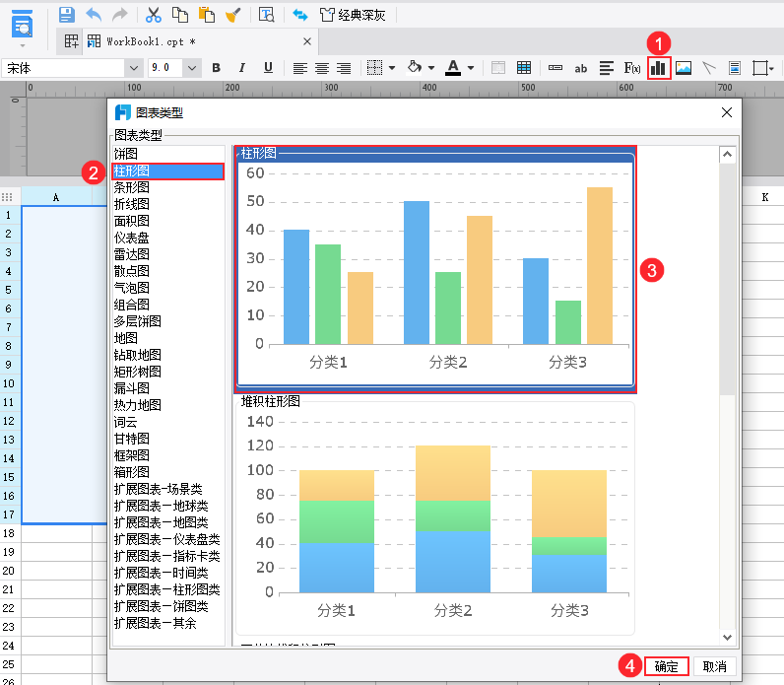Choose 雷达图 chart type
The height and width of the screenshot is (685, 784).
click(x=168, y=254)
